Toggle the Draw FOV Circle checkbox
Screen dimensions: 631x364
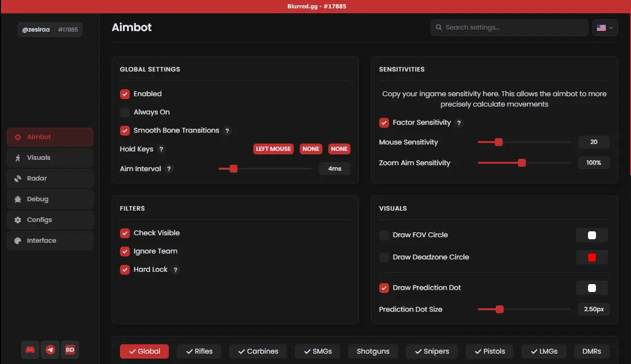click(384, 235)
